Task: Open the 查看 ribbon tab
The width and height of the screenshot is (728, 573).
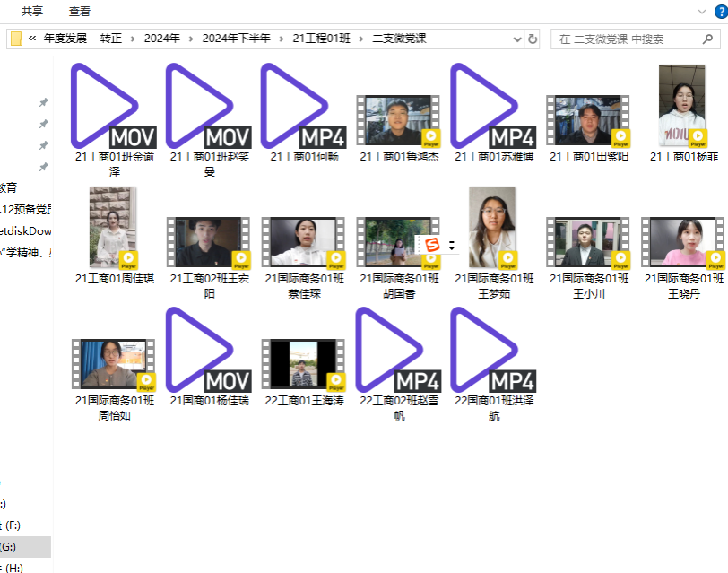Action: coord(80,12)
